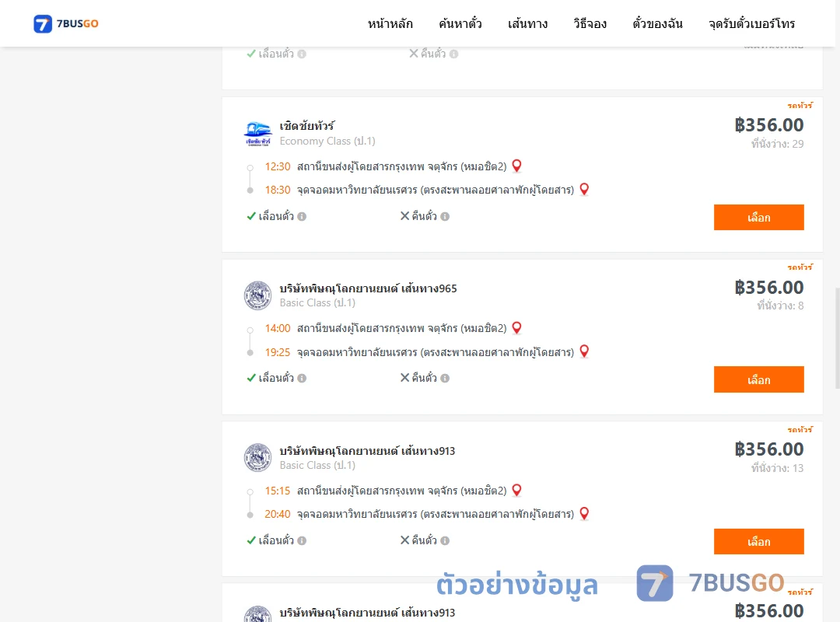The height and width of the screenshot is (622, 840).
Task: Select the 15:15 เส้นทาง913 trip with เลือก
Action: 758,541
